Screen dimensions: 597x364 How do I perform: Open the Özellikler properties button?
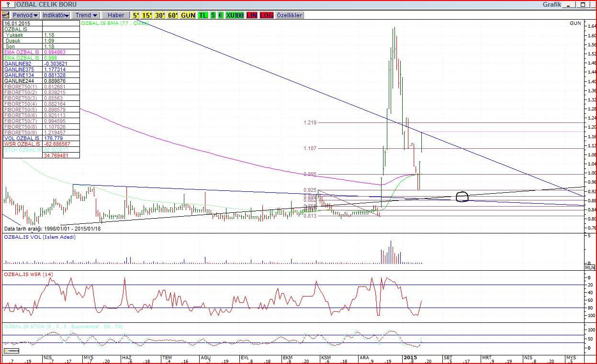pyautogui.click(x=290, y=15)
